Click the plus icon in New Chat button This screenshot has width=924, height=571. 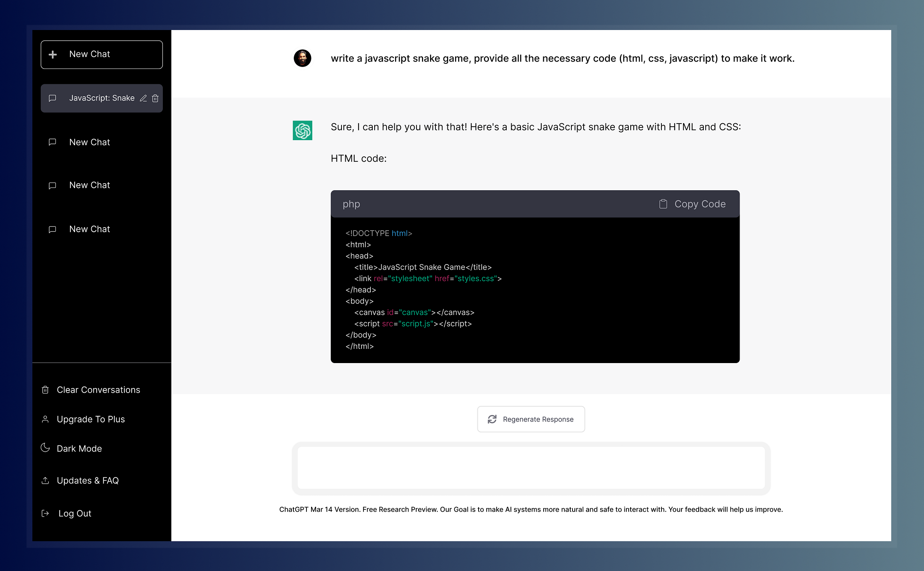pos(53,55)
